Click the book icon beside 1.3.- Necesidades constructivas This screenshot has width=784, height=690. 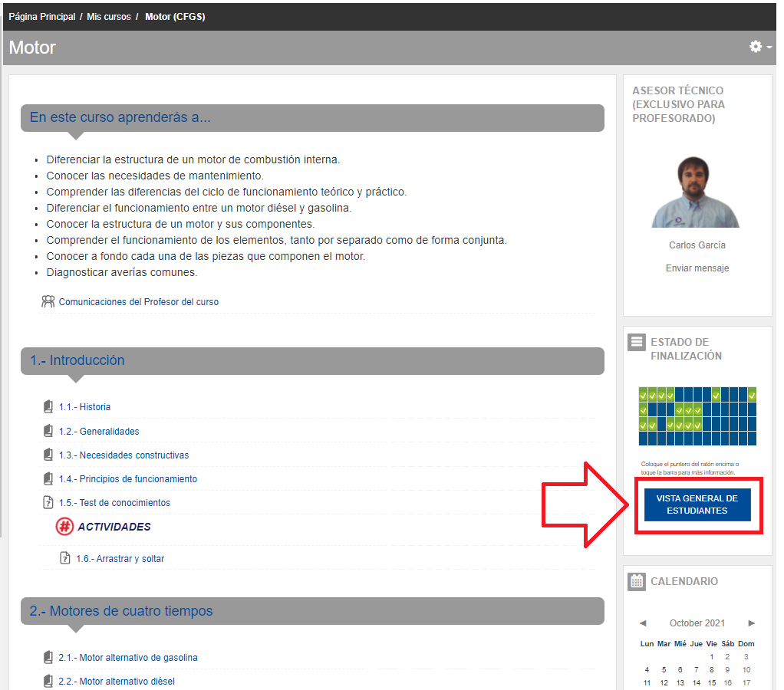[x=48, y=455]
